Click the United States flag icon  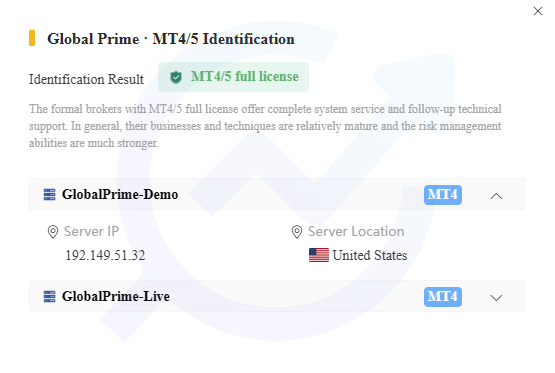319,255
